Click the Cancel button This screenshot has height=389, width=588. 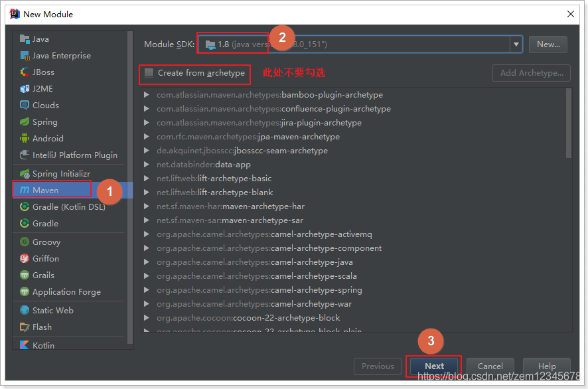[x=490, y=366]
